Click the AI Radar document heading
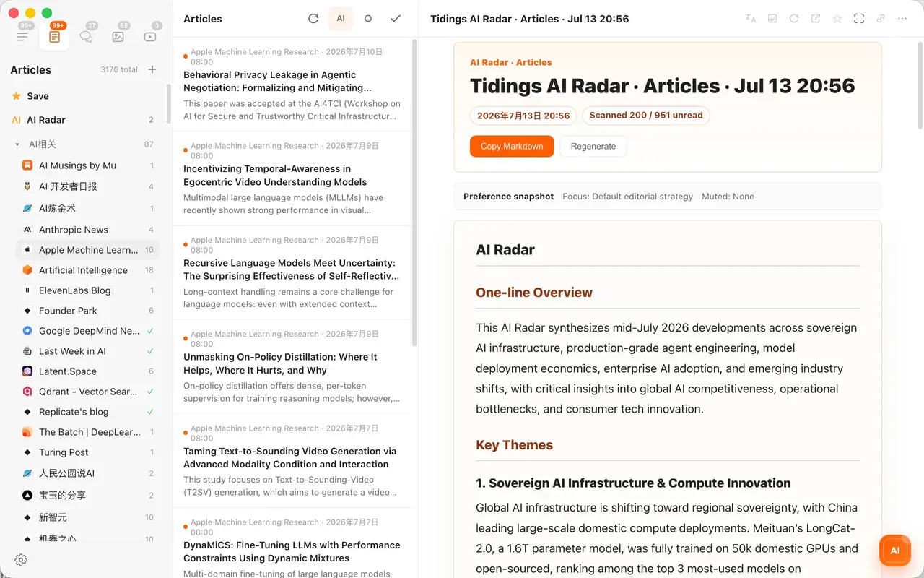This screenshot has height=578, width=924. [x=505, y=250]
